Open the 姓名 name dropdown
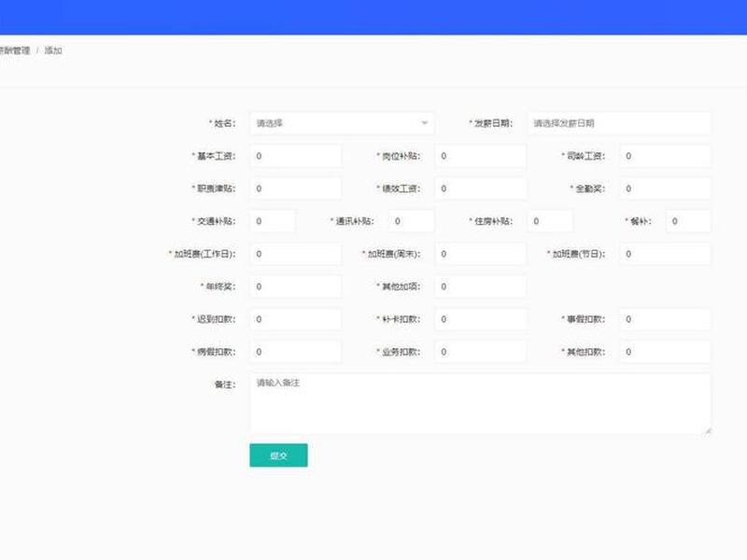 coord(342,123)
